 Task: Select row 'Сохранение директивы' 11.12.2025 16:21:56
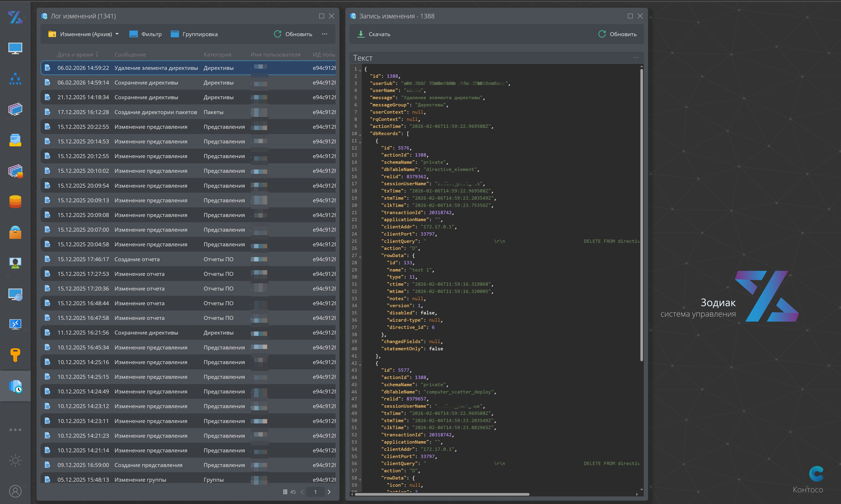[188, 333]
